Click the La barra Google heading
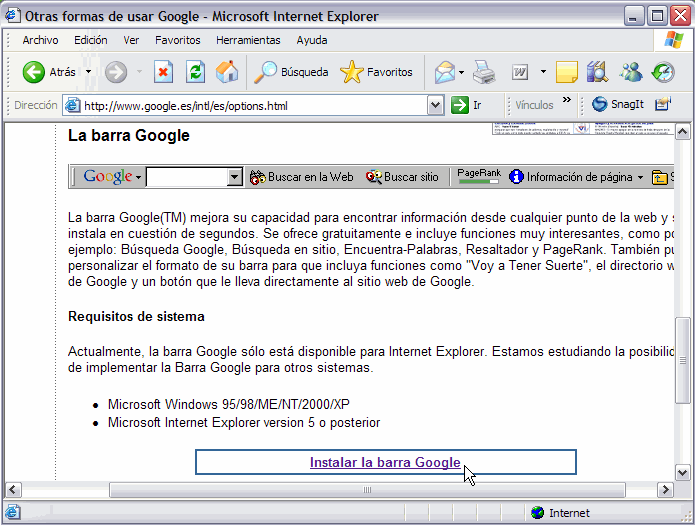The width and height of the screenshot is (695, 526). point(129,135)
